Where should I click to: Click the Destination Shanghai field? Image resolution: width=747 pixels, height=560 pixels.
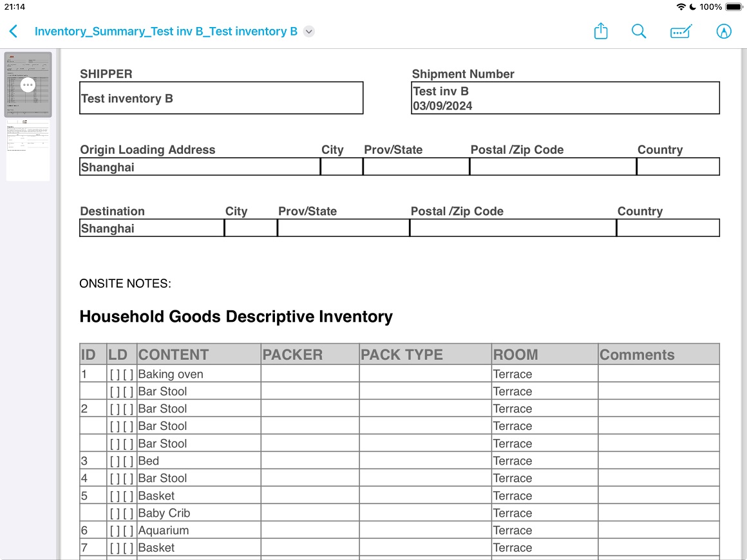(151, 229)
